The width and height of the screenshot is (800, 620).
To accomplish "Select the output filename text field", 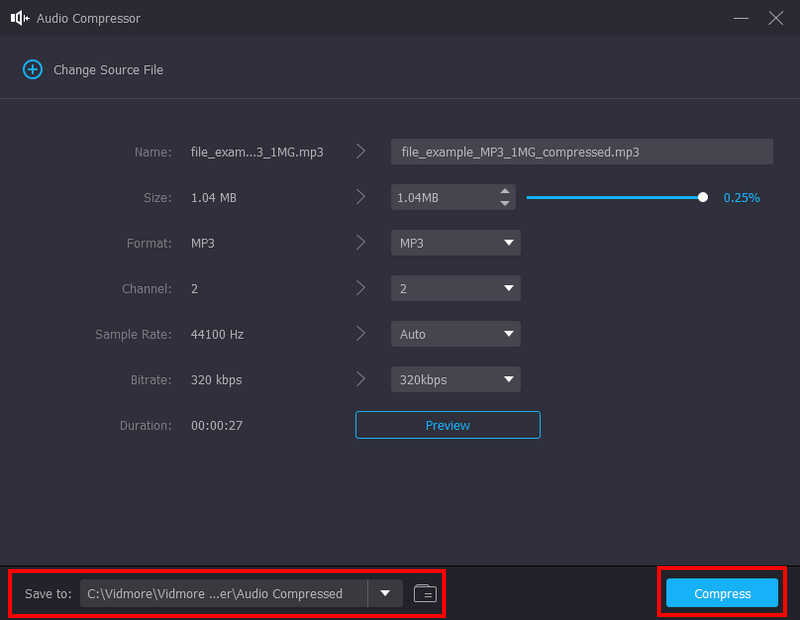I will pyautogui.click(x=580, y=151).
